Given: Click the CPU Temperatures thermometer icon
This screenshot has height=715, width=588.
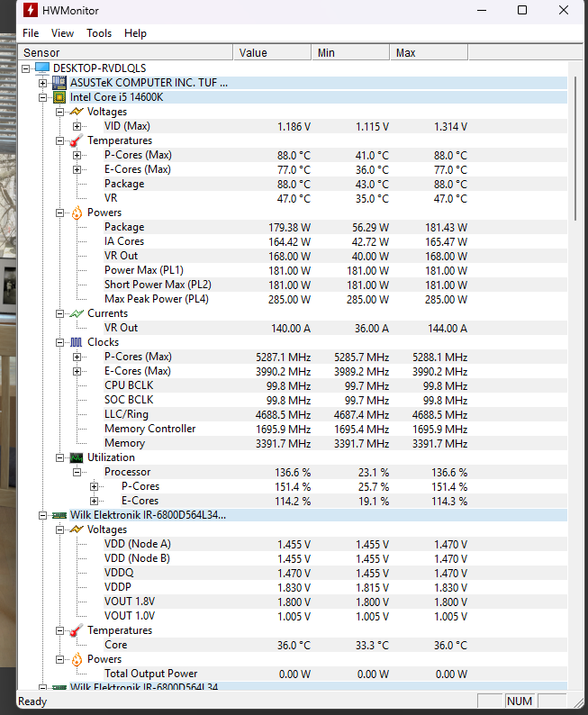Looking at the screenshot, I should pos(77,140).
